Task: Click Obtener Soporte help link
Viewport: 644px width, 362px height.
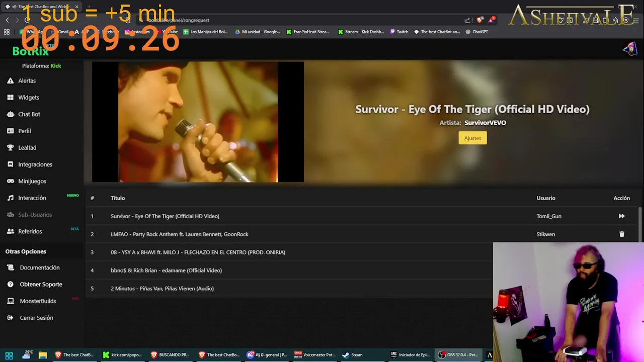Action: pyautogui.click(x=35, y=284)
